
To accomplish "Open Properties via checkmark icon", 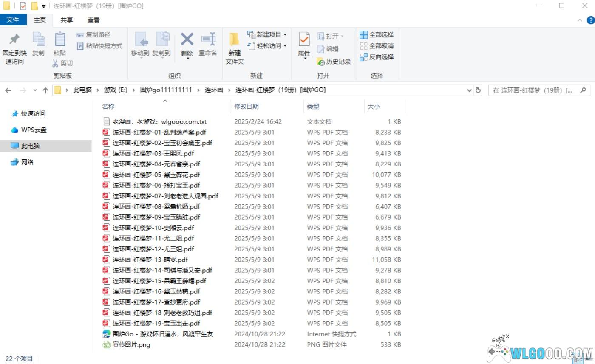I will click(x=304, y=40).
